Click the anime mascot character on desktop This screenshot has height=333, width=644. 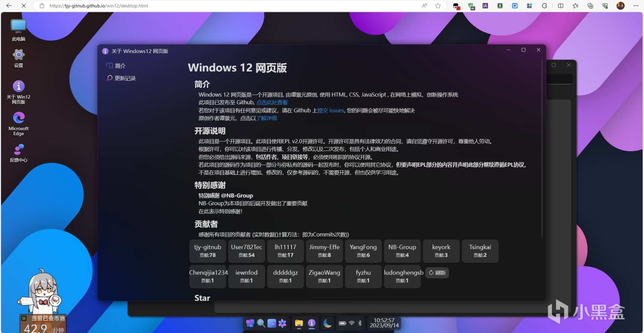click(x=41, y=292)
